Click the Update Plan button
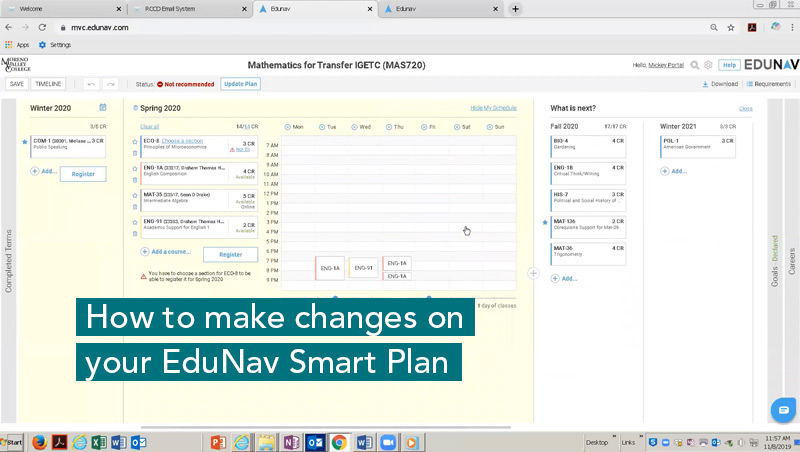This screenshot has width=800, height=452. point(241,84)
